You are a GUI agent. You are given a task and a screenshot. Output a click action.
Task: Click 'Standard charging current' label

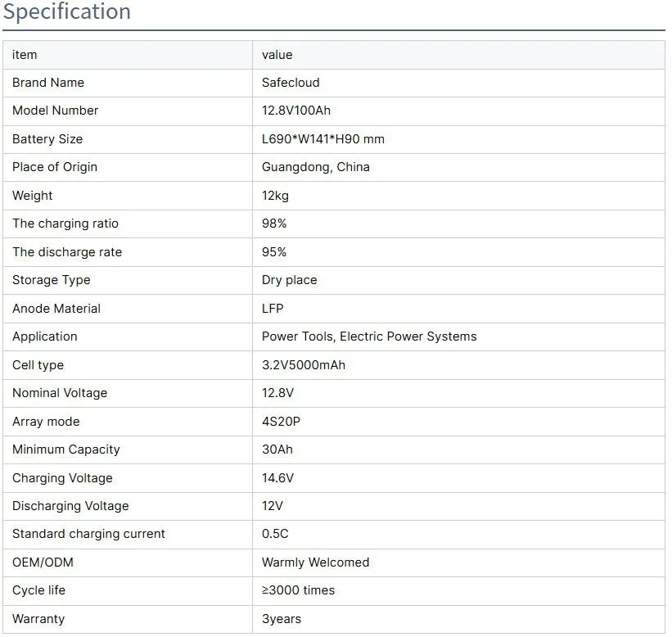pos(88,534)
